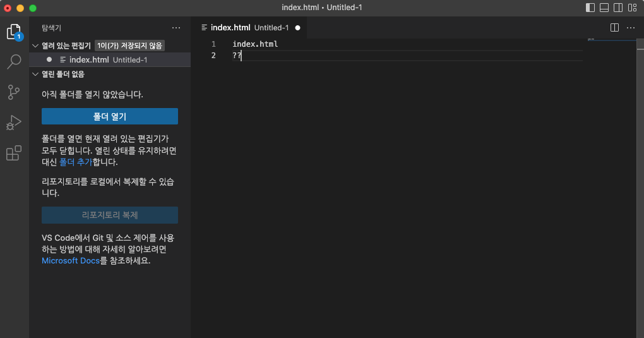This screenshot has width=644, height=338.
Task: Click line number 1 in the gutter
Action: pyautogui.click(x=213, y=44)
